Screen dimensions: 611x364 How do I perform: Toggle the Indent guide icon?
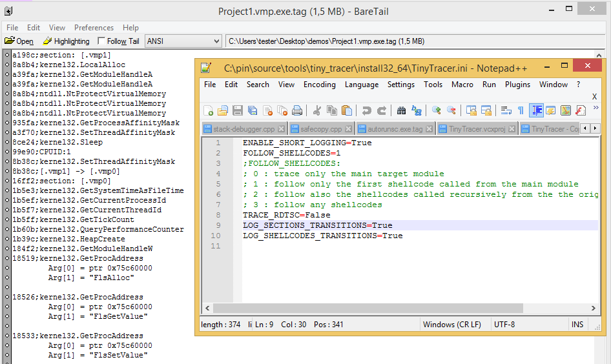coord(536,110)
